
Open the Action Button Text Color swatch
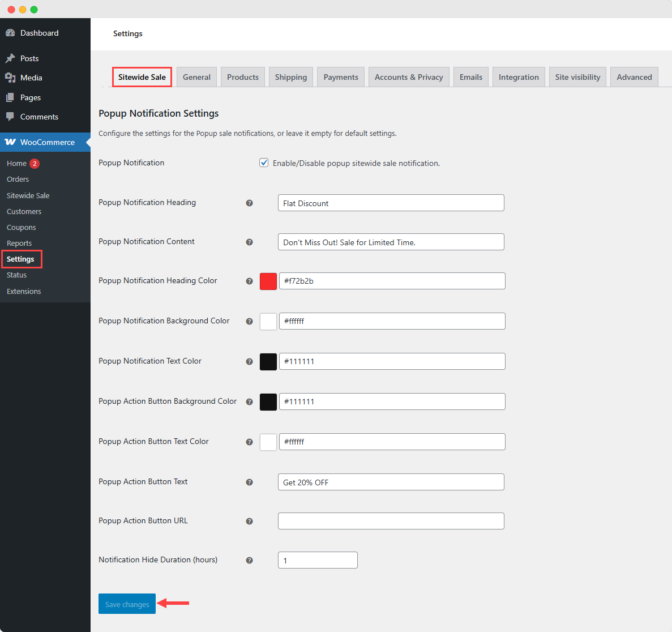coord(268,442)
